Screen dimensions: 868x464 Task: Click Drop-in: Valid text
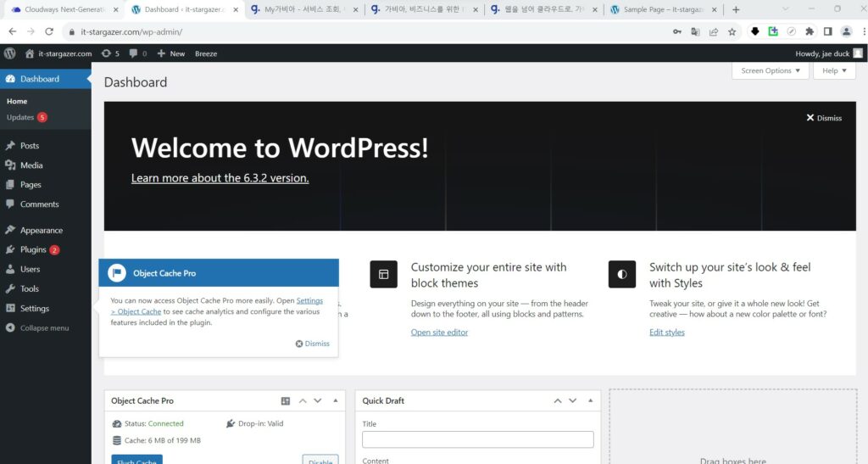tap(260, 423)
